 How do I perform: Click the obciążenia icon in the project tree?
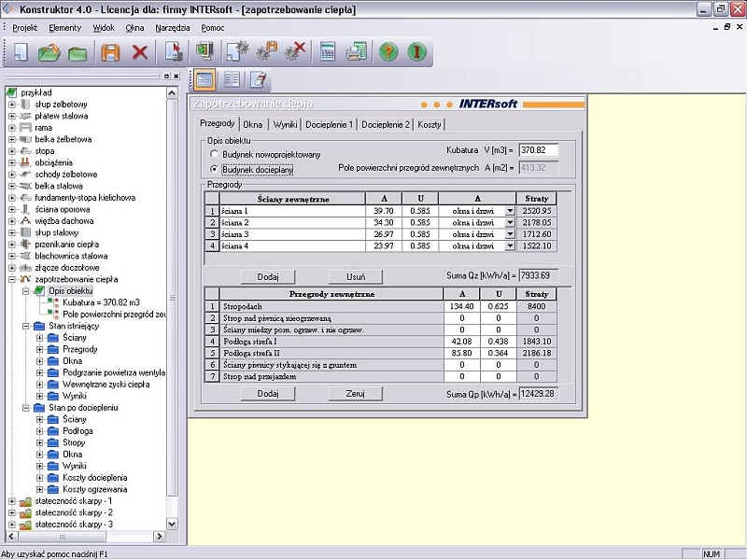25,162
